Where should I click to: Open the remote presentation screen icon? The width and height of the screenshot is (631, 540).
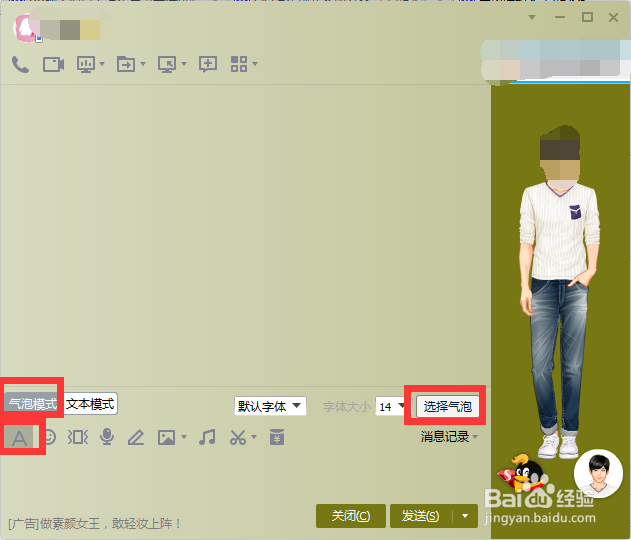(86, 64)
